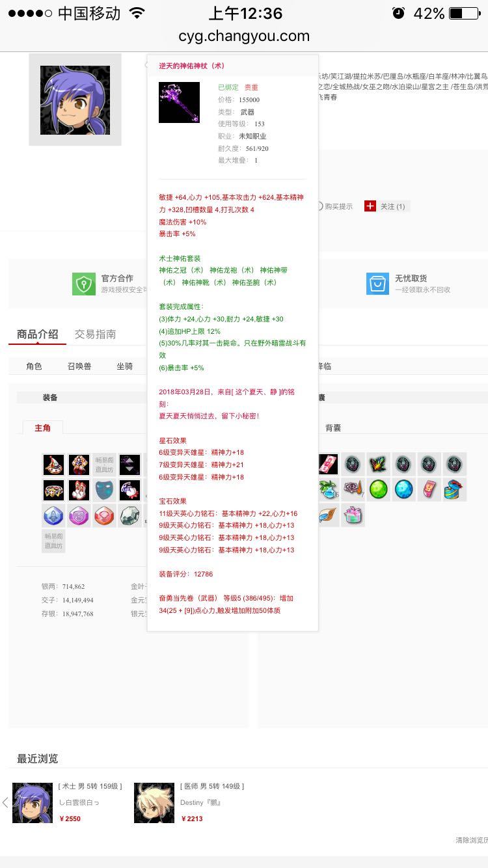The width and height of the screenshot is (488, 868).
Task: Select the blue-red gift box bag item
Action: coord(455,489)
